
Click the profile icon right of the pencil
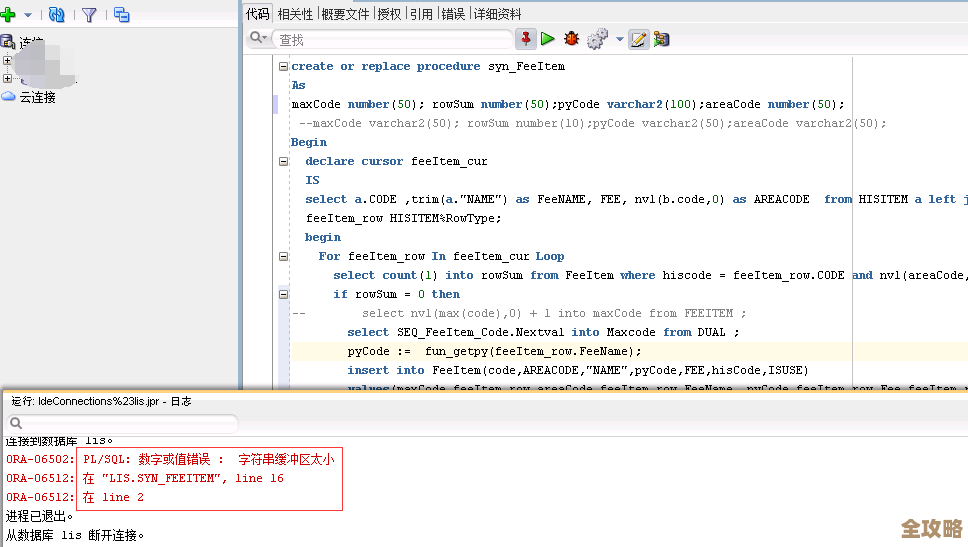click(662, 39)
